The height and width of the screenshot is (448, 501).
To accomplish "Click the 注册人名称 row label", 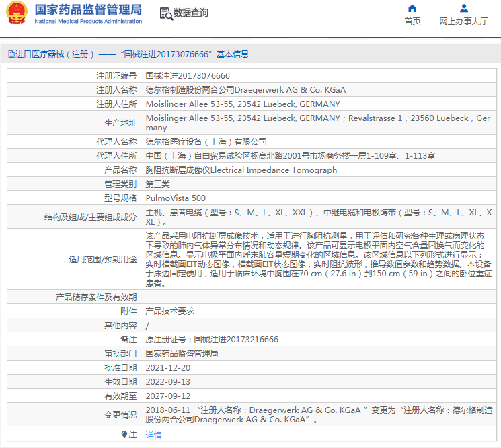I will point(116,89).
